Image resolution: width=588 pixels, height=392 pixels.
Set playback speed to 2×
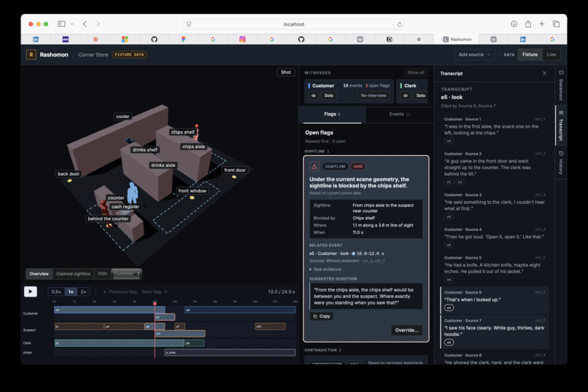pyautogui.click(x=83, y=292)
